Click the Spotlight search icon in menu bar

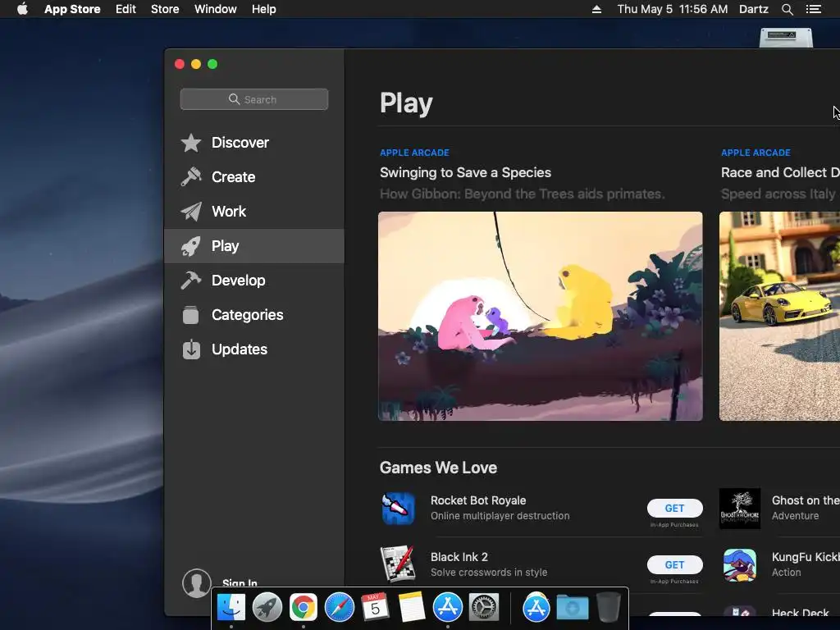(787, 9)
